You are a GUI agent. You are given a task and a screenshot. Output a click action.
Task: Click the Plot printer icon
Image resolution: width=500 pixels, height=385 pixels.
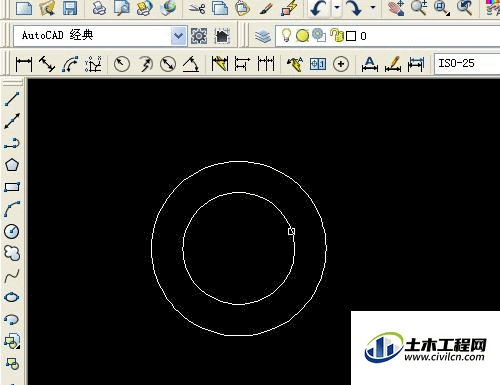tap(99, 7)
